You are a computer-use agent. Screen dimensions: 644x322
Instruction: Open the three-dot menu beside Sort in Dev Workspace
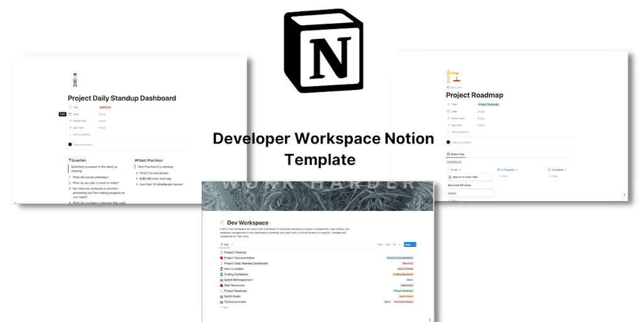coord(399,245)
